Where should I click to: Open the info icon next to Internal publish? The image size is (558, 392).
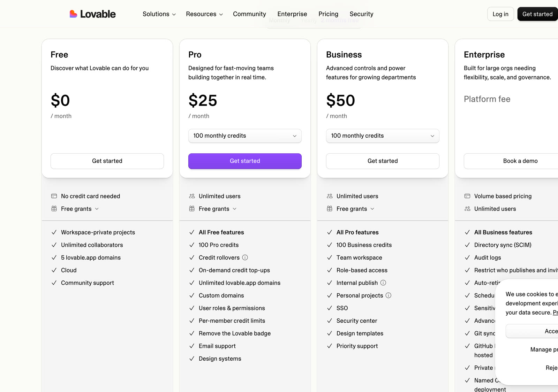pyautogui.click(x=383, y=283)
